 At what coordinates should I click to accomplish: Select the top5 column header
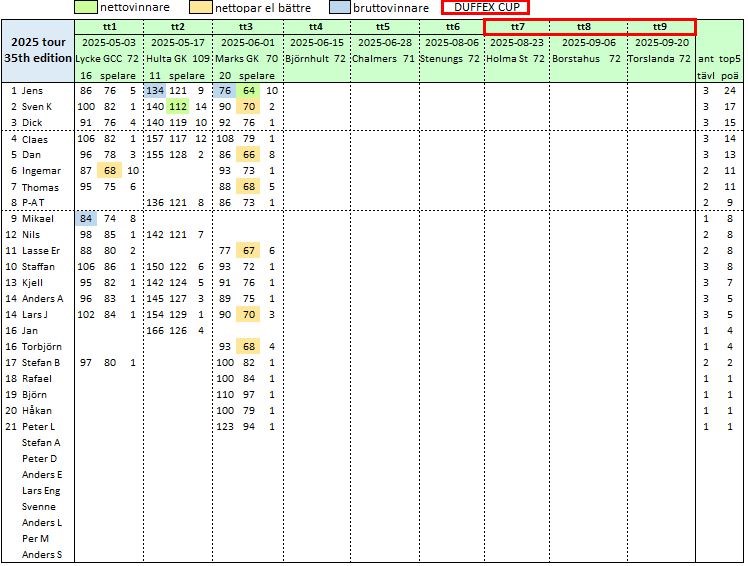click(x=731, y=59)
